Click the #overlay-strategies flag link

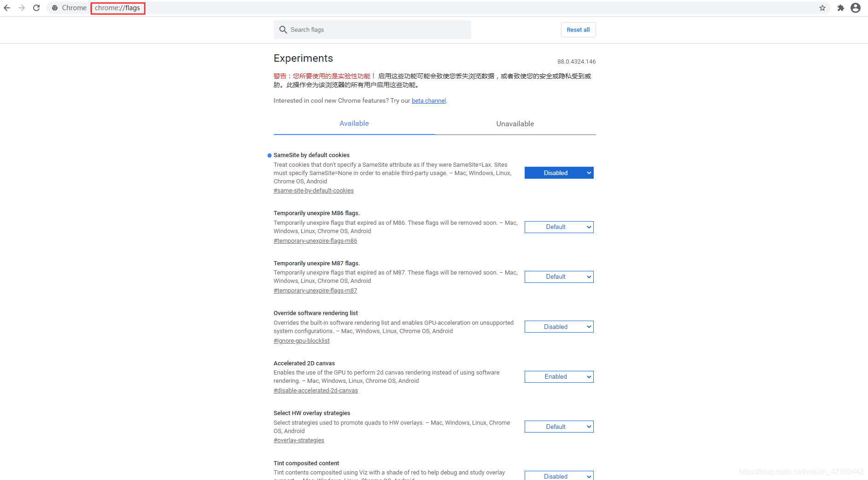point(299,440)
